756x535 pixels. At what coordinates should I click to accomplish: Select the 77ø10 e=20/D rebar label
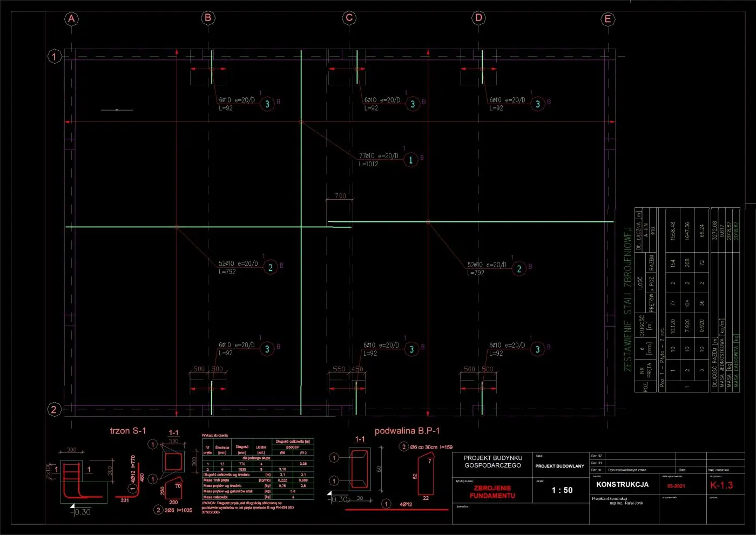[x=379, y=156]
